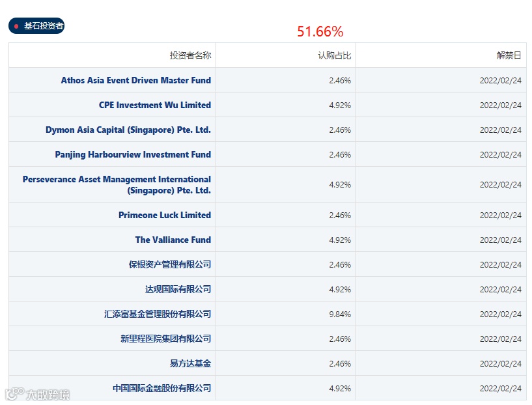This screenshot has height=405, width=532.
Task: Open 达观国际有限公司 link
Action: (x=178, y=289)
